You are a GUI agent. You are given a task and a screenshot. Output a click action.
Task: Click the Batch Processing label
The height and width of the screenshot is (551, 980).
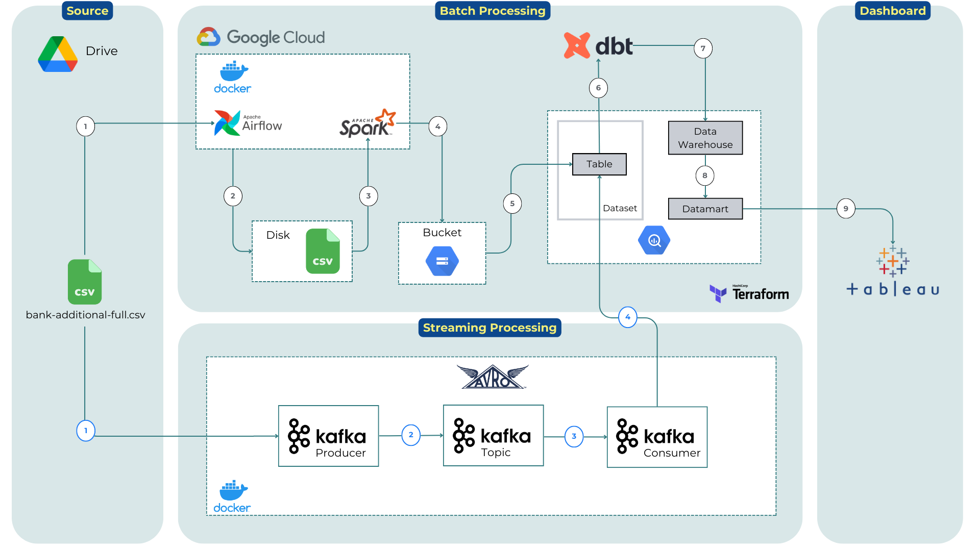[x=493, y=11]
